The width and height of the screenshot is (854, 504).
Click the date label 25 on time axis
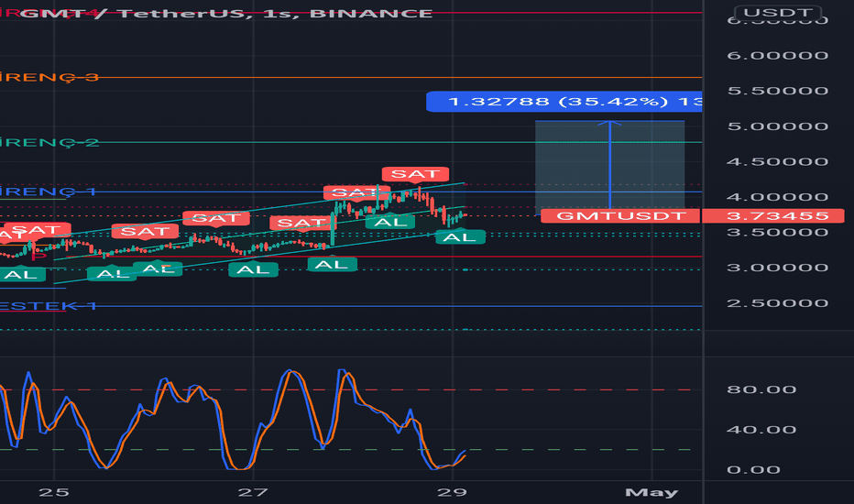click(54, 493)
